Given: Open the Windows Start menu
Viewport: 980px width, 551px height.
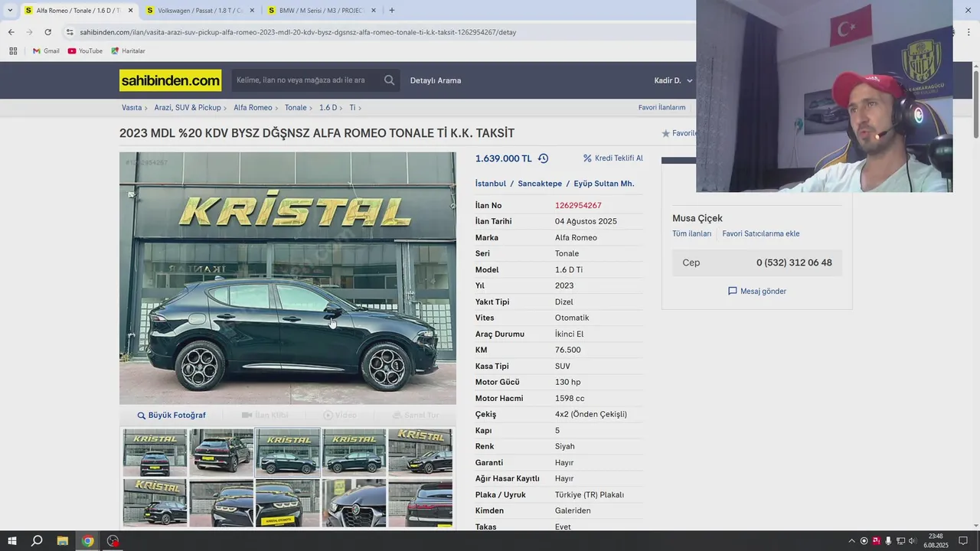Looking at the screenshot, I should point(12,541).
